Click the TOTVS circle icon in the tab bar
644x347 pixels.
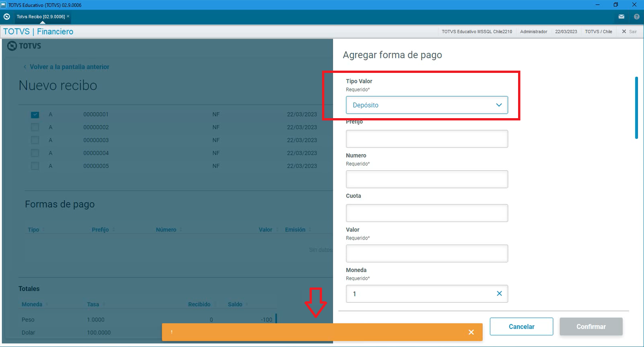pos(6,17)
